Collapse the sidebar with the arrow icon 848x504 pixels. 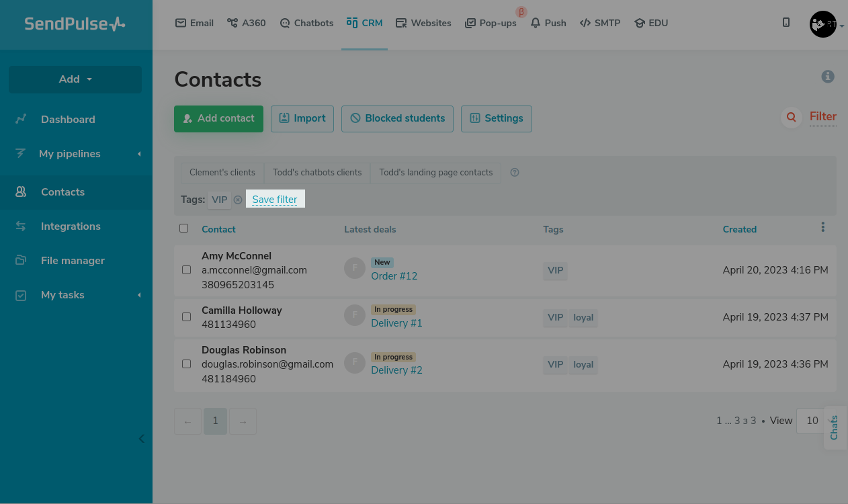(x=141, y=439)
